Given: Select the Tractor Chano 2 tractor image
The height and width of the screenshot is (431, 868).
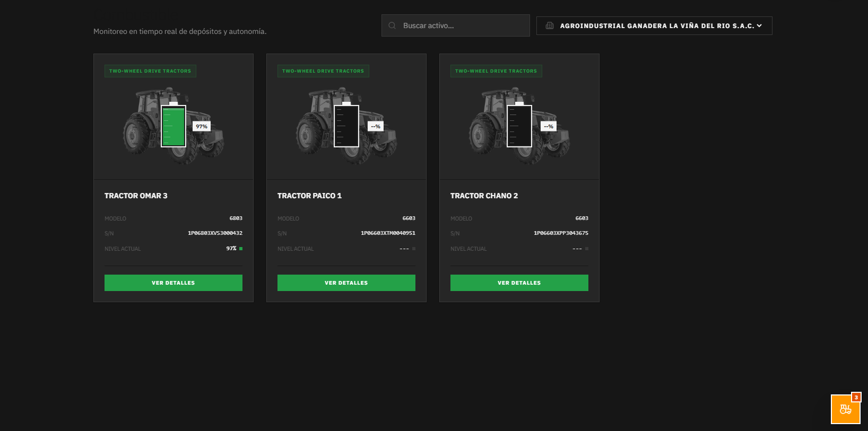Looking at the screenshot, I should 519,126.
